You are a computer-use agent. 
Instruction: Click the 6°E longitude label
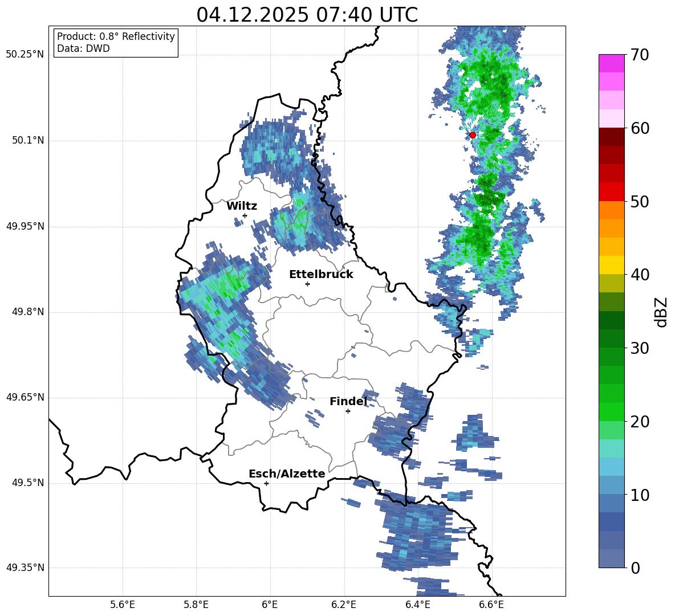270,605
